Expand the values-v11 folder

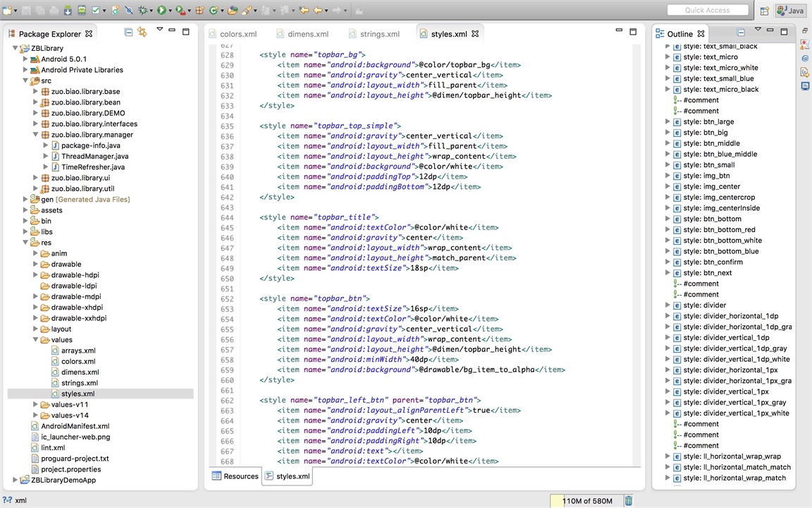tap(35, 405)
